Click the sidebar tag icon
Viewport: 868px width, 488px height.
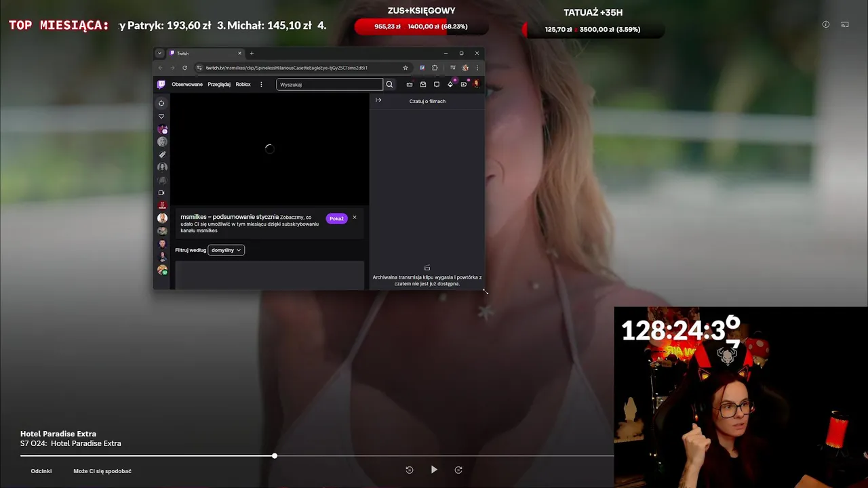pos(162,155)
